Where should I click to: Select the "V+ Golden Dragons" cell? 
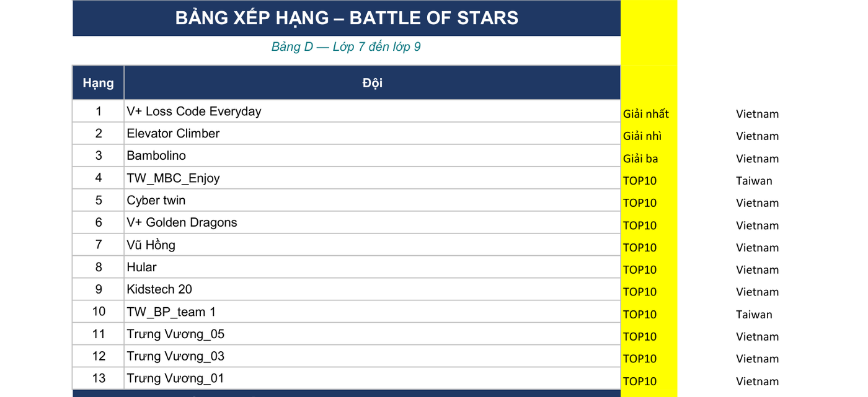tap(372, 222)
